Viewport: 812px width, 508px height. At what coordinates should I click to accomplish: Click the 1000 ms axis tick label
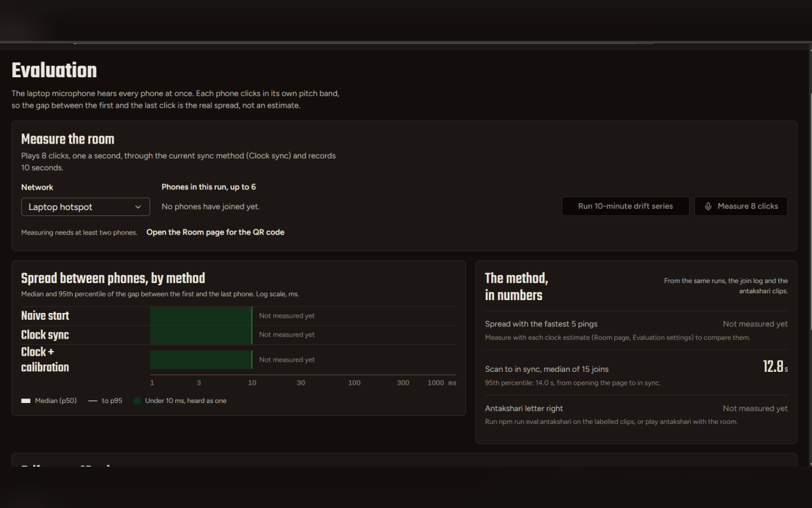pyautogui.click(x=442, y=383)
